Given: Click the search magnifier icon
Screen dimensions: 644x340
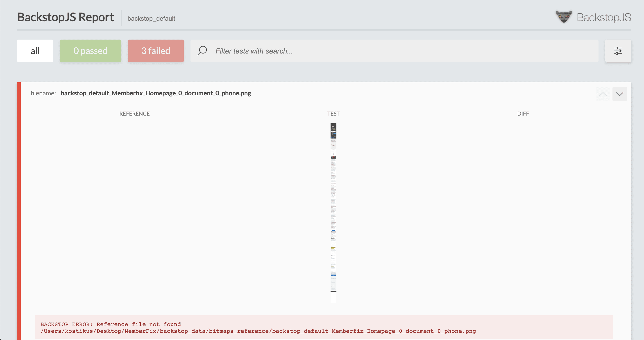Looking at the screenshot, I should (x=202, y=51).
